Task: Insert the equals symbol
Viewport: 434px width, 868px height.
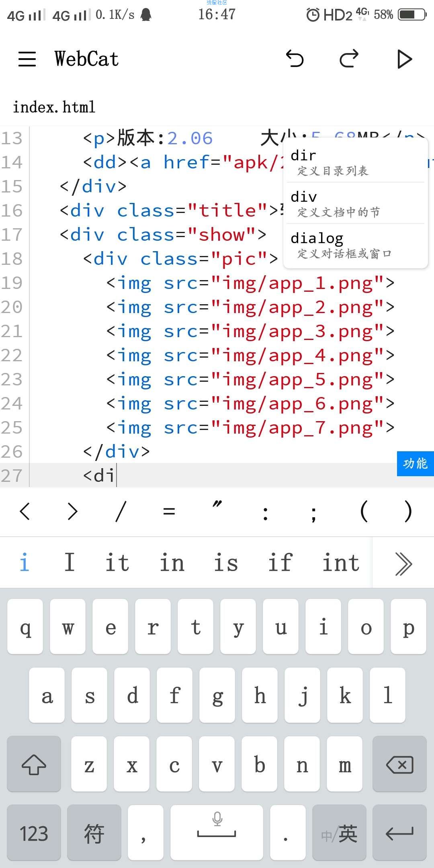Action: (x=169, y=512)
